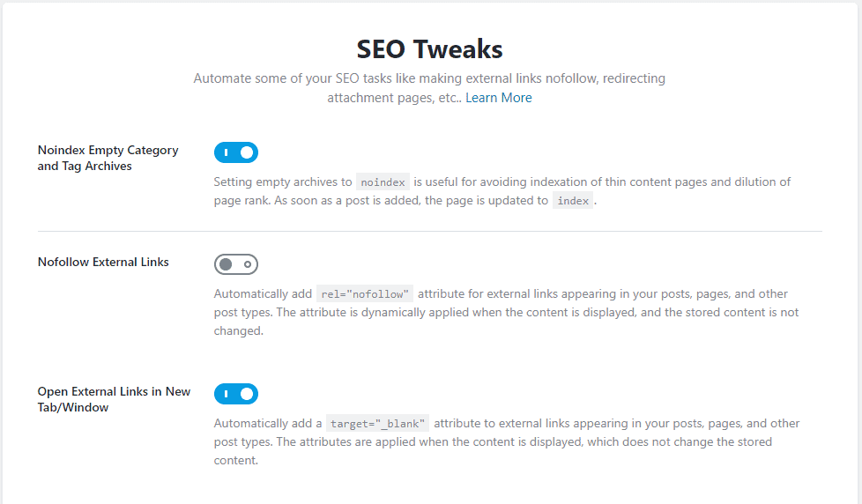Click the white knob of the Noindex toggle

pos(247,152)
